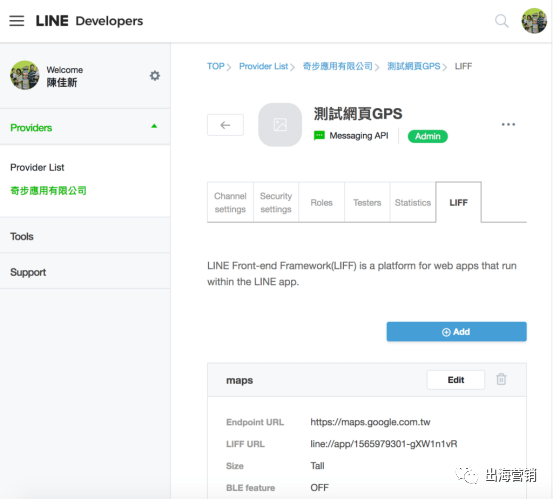The height and width of the screenshot is (500, 554).
Task: Open the hamburger menu icon
Action: (17, 21)
